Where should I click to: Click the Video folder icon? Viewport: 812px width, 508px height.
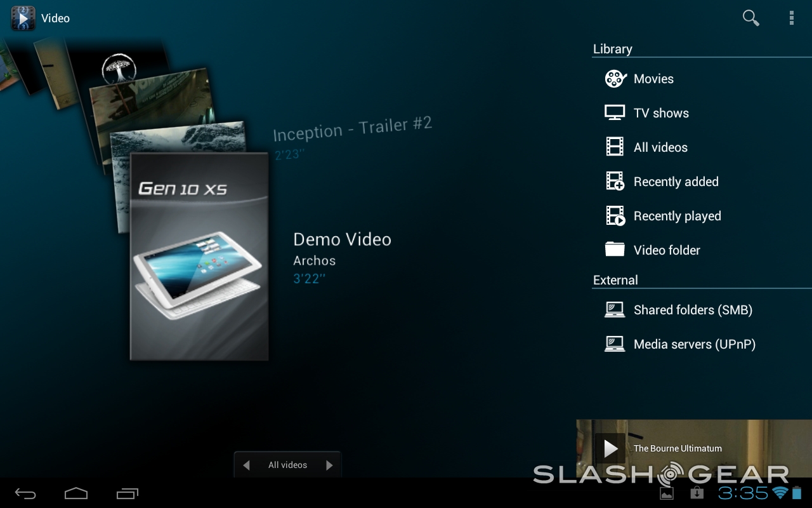click(615, 249)
